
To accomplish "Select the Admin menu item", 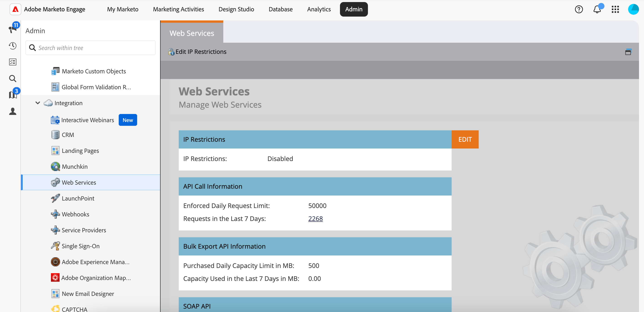I will click(x=354, y=9).
